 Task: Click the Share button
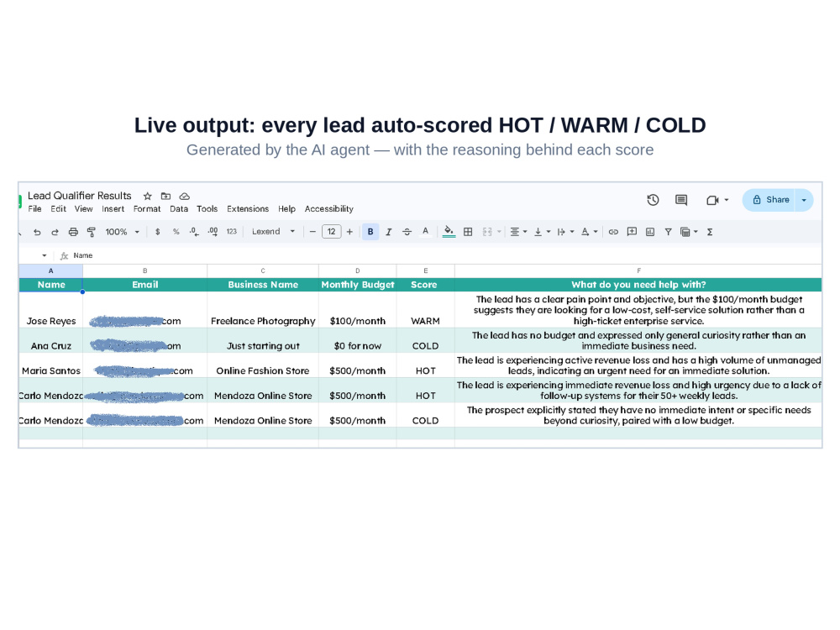pos(769,200)
